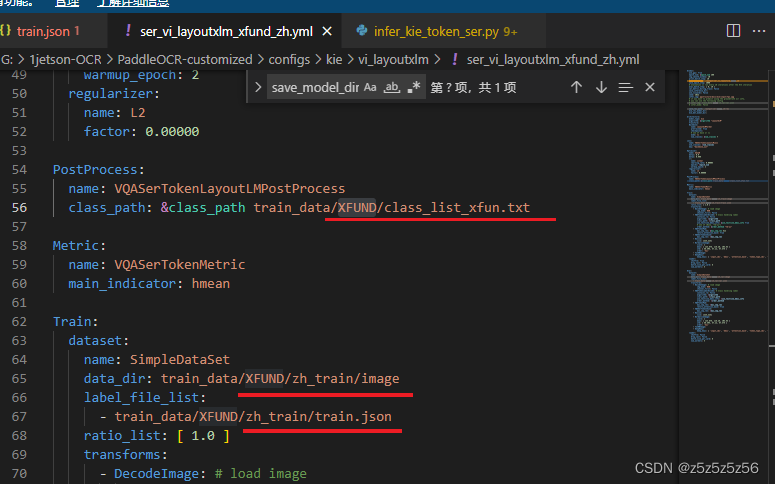Click the 1jetson-OCR breadcrumb segment

pos(71,60)
